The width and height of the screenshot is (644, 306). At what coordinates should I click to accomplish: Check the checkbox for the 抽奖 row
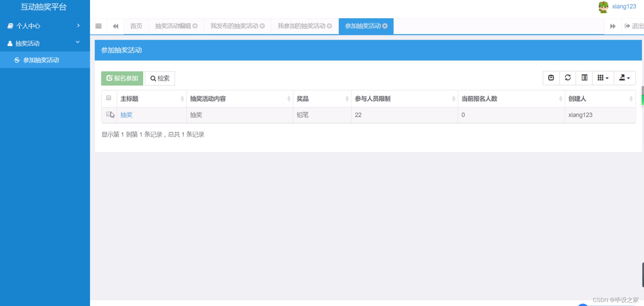(108, 114)
